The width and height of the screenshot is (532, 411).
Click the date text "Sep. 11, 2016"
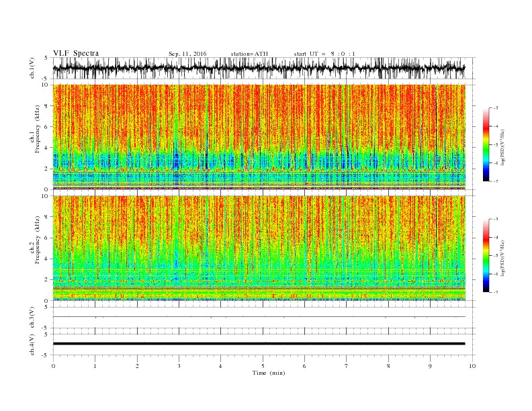pos(187,54)
